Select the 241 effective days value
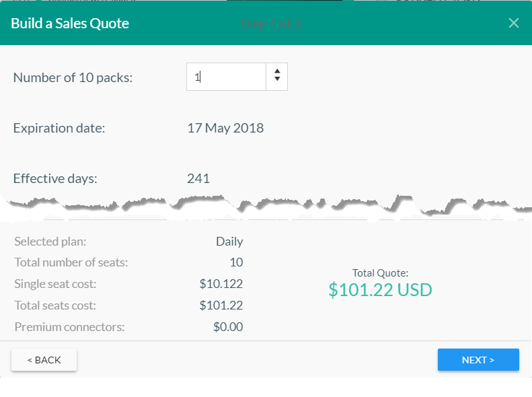 [x=198, y=178]
